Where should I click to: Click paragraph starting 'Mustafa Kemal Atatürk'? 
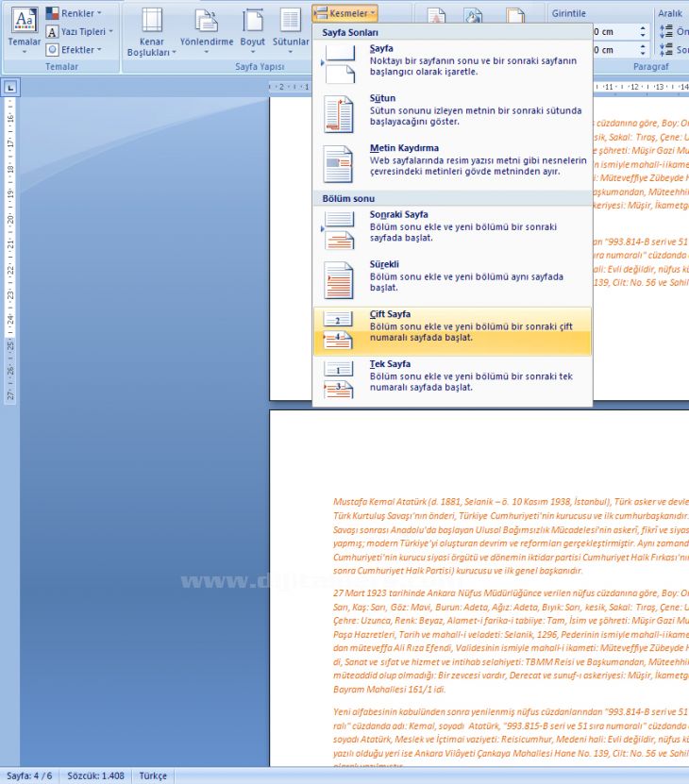(511, 536)
